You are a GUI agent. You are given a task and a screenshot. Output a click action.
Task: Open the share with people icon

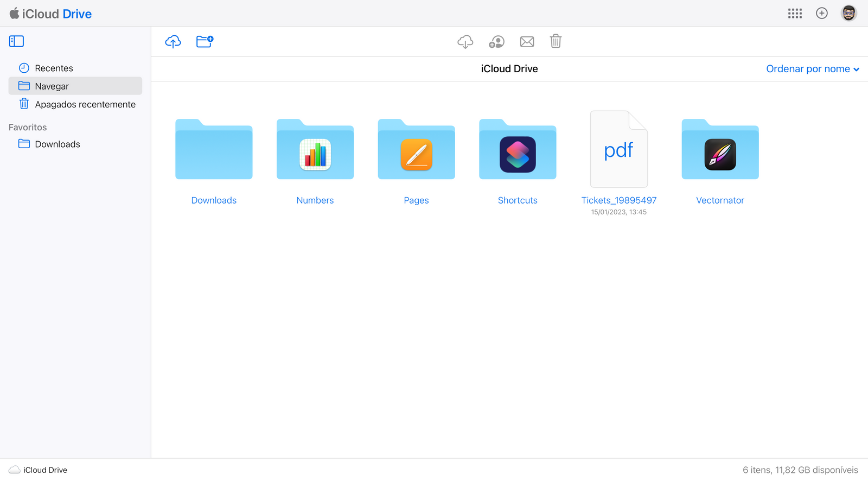tap(496, 41)
